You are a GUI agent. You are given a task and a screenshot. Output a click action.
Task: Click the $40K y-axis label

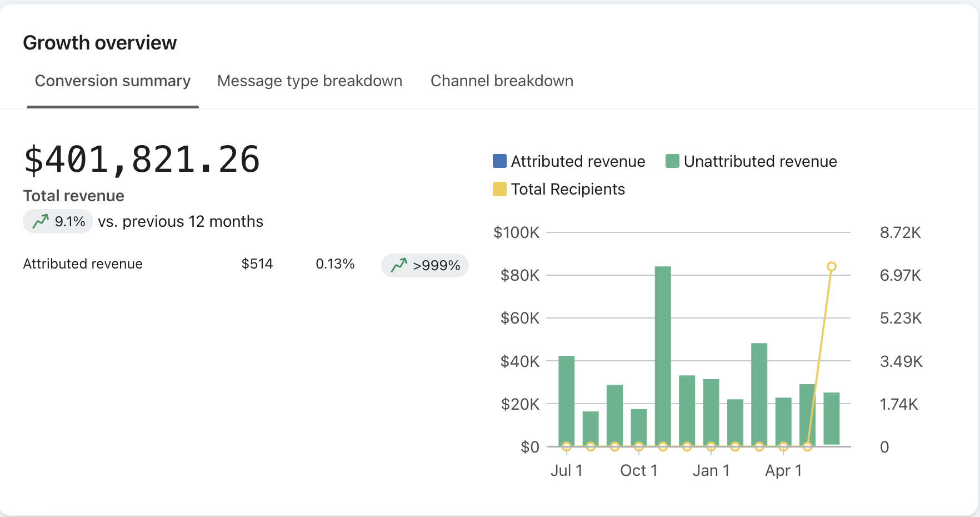(x=520, y=361)
